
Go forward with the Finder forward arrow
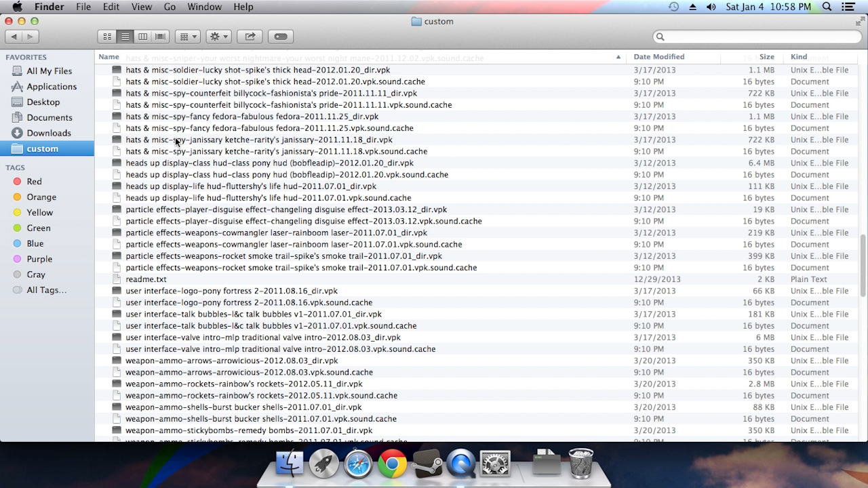tap(31, 37)
